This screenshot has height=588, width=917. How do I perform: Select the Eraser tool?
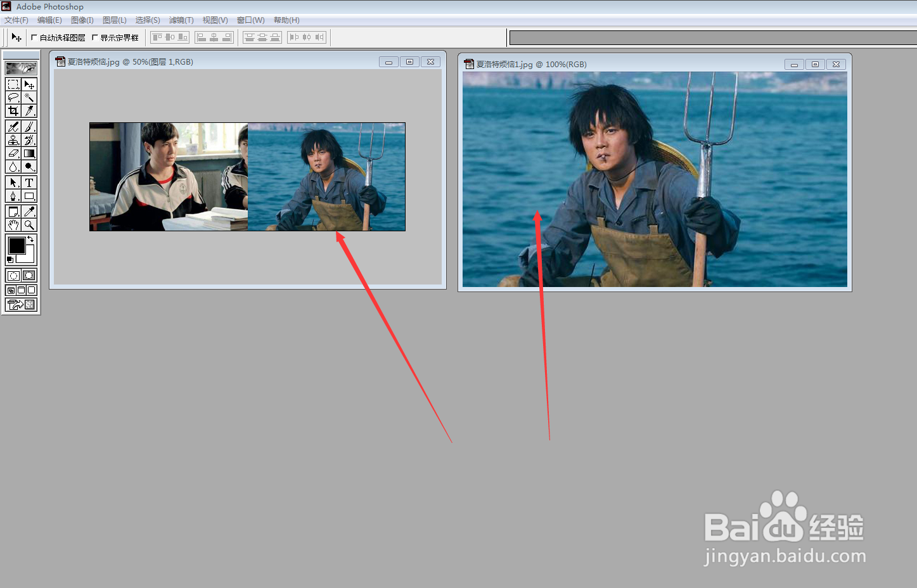pos(13,153)
